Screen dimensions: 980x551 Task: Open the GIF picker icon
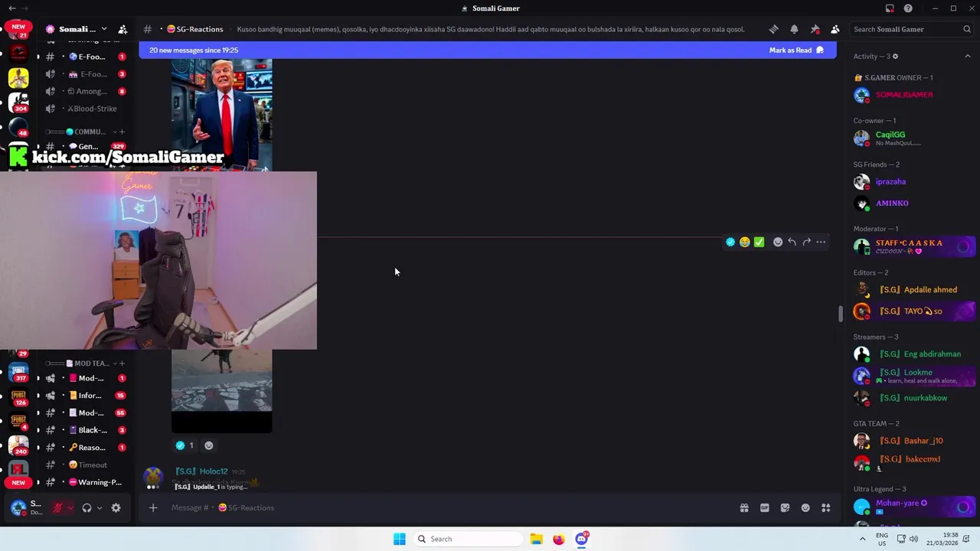coord(764,507)
